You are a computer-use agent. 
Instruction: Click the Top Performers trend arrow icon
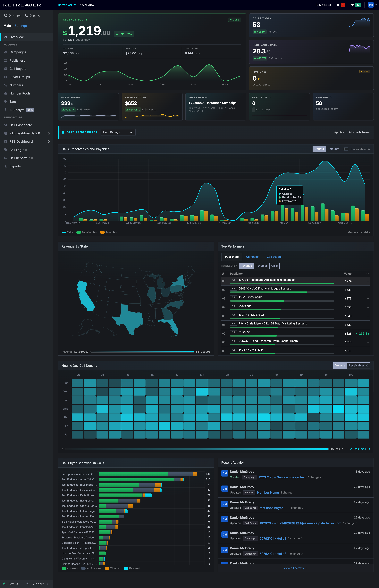tap(367, 274)
